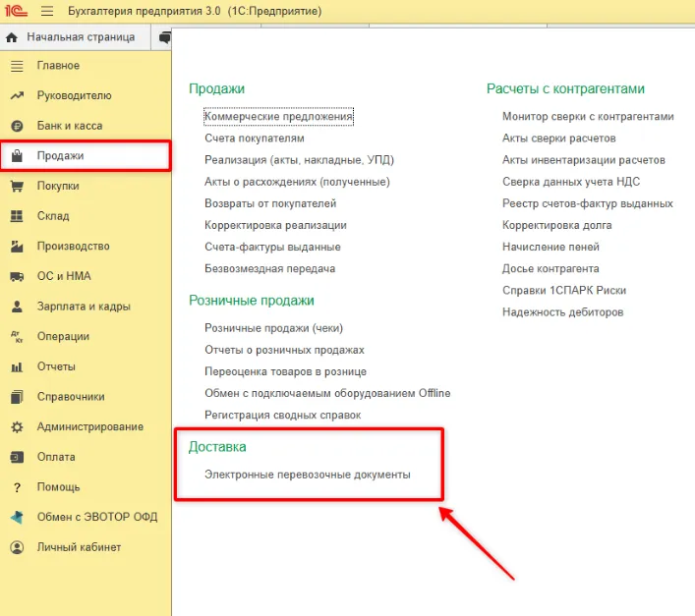Open Реализация (акты, накладные, УПД)

pos(299,160)
